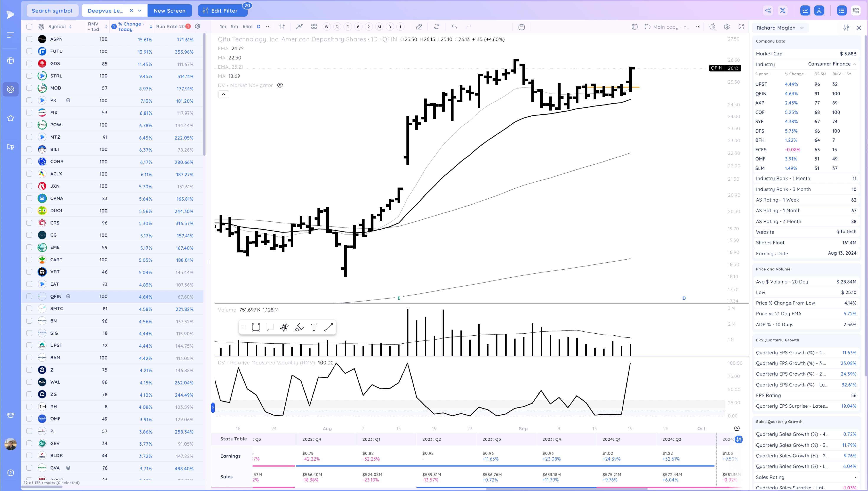This screenshot has width=868, height=491.
Task: Click the fullscreen chart icon
Action: coord(741,27)
